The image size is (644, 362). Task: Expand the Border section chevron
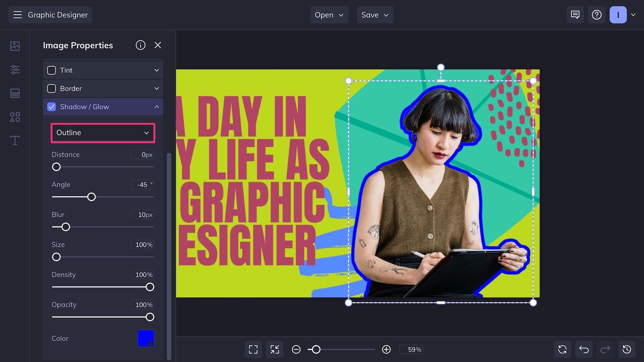(x=157, y=88)
